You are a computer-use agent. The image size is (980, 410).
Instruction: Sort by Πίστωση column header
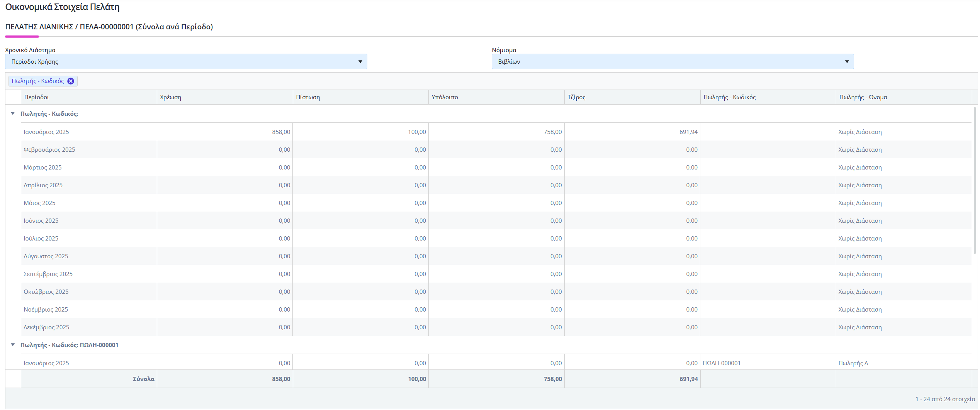pos(361,97)
